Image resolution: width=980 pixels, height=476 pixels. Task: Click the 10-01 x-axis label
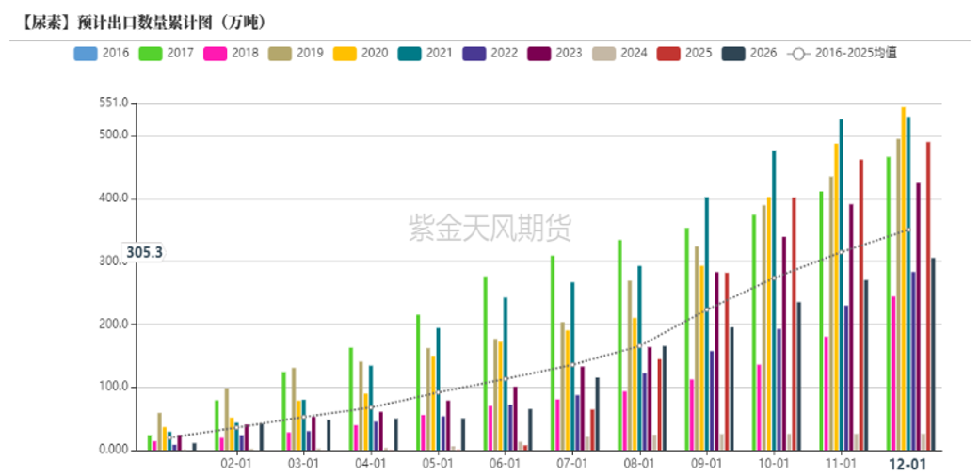pos(774,465)
